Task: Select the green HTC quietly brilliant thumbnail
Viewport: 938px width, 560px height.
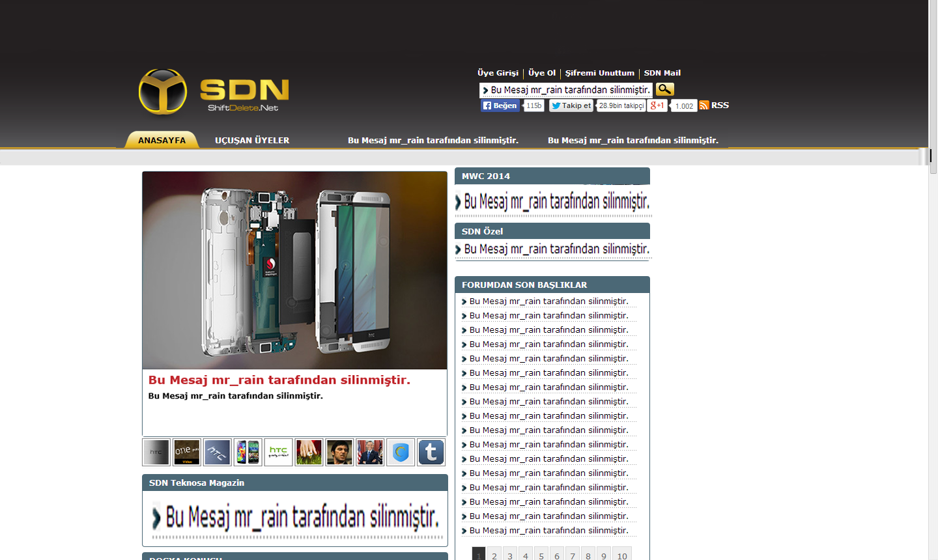Action: (x=279, y=452)
